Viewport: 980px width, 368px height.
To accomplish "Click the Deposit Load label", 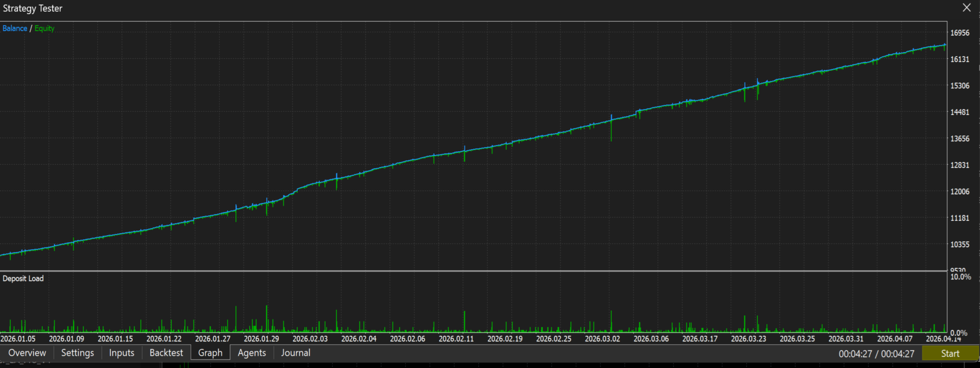I will [23, 279].
